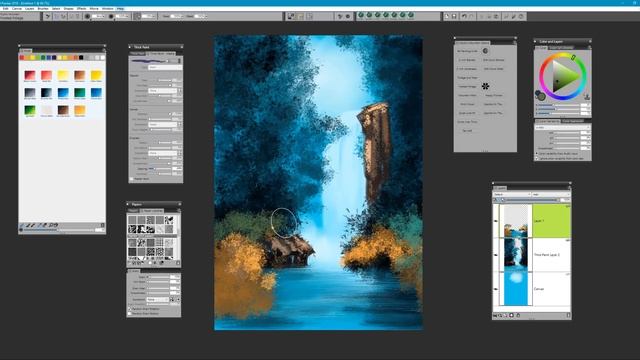Switch to the Color Expression tab
Image resolution: width=640 pixels, height=360 pixels.
tap(573, 121)
